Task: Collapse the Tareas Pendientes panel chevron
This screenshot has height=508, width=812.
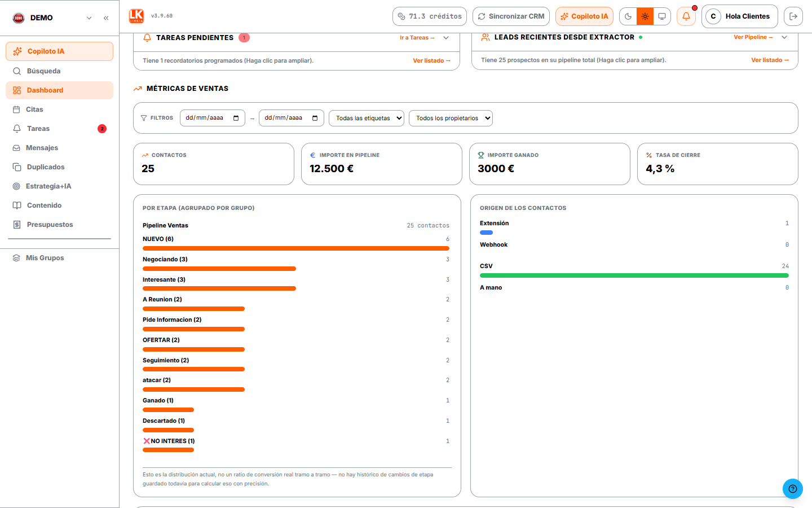Action: (446, 38)
